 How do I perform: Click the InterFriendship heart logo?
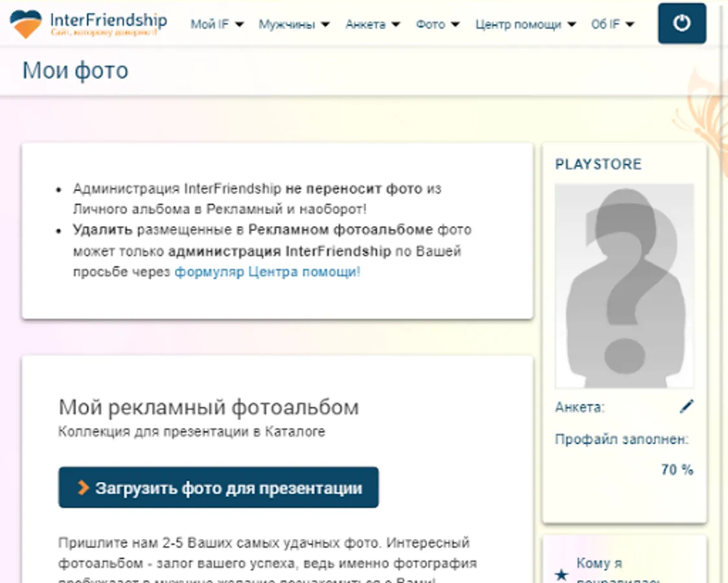pos(25,23)
